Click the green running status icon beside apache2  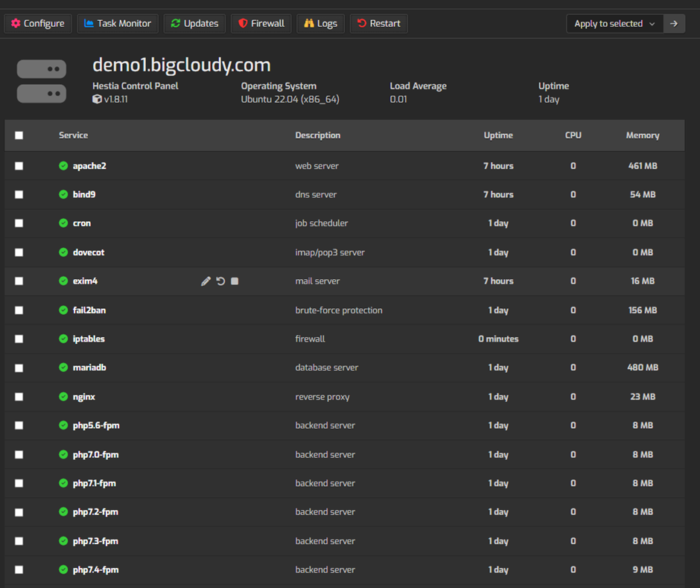pyautogui.click(x=63, y=166)
